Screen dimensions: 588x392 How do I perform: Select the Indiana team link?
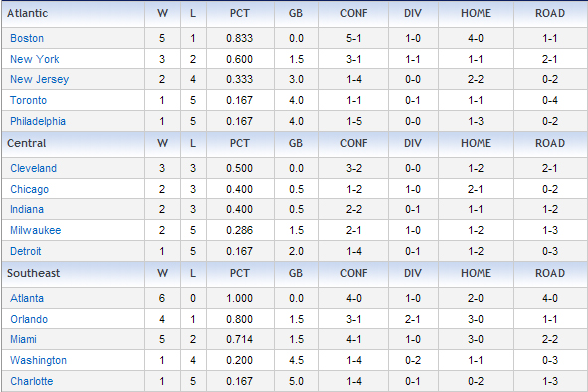27,209
